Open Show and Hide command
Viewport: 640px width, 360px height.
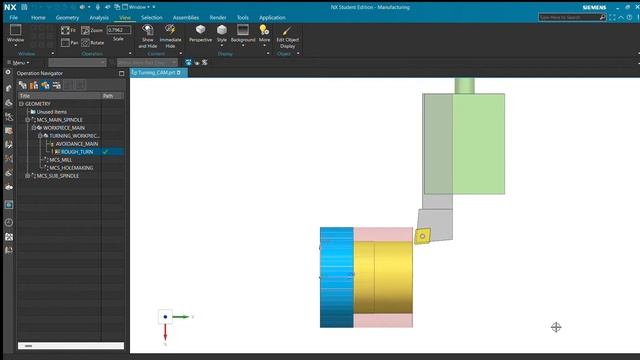coord(147,36)
